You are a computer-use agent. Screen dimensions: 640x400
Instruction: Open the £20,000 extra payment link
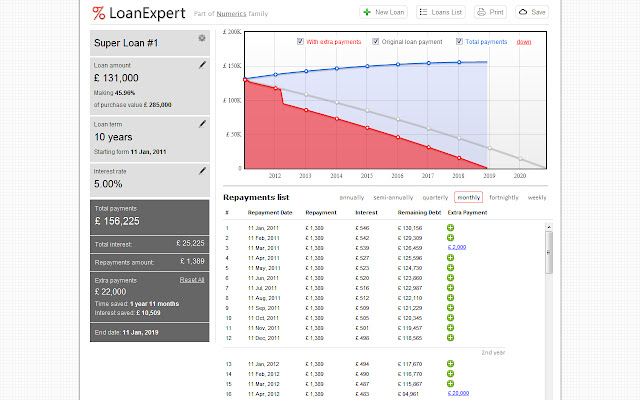click(458, 393)
